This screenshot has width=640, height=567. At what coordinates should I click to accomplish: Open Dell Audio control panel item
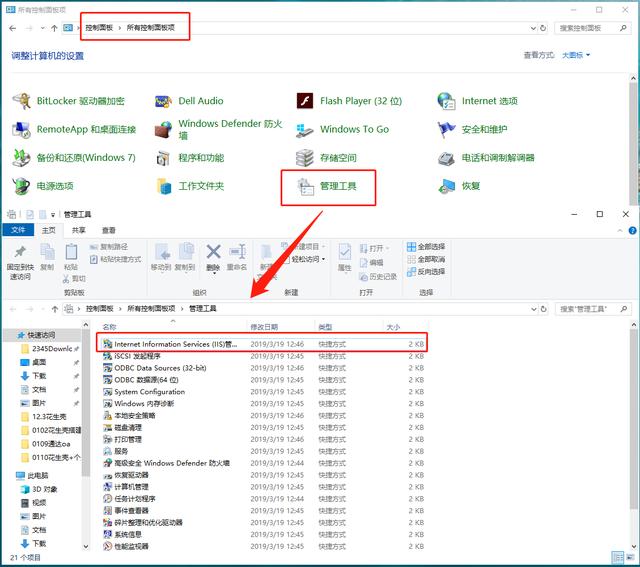189,101
